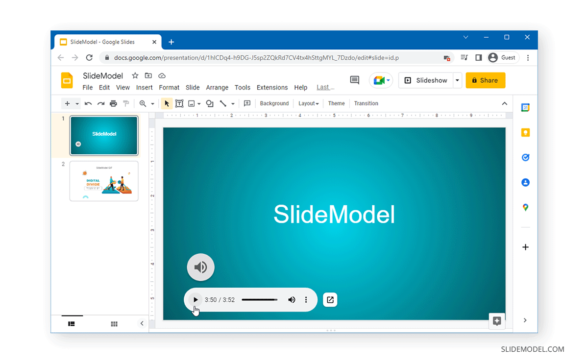Open the Layout dropdown
The height and width of the screenshot is (364, 588).
pos(309,103)
